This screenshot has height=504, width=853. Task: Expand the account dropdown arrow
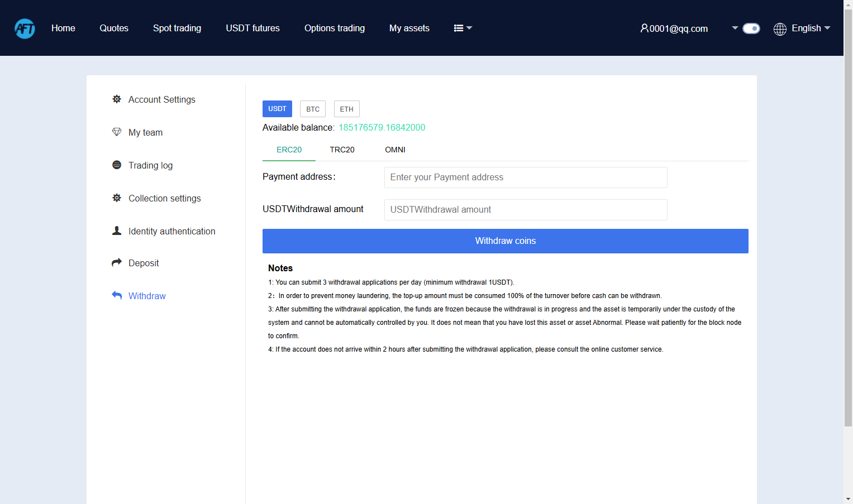coord(735,28)
